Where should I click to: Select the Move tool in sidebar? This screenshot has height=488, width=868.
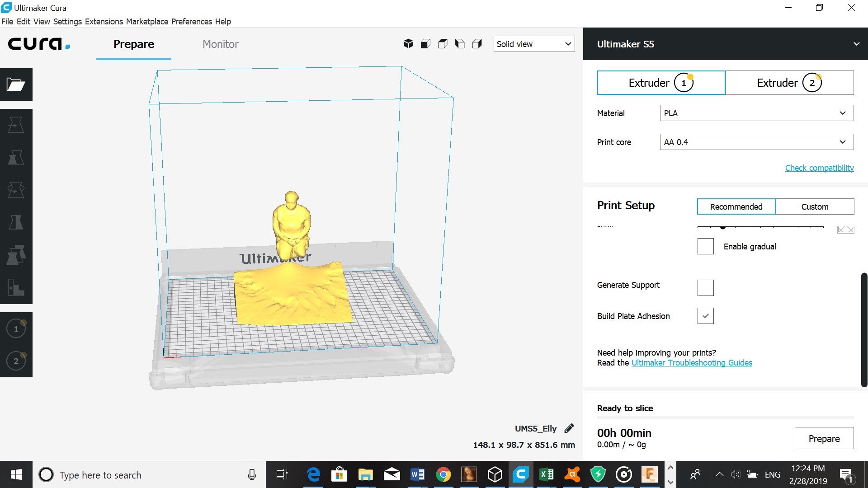pyautogui.click(x=16, y=125)
